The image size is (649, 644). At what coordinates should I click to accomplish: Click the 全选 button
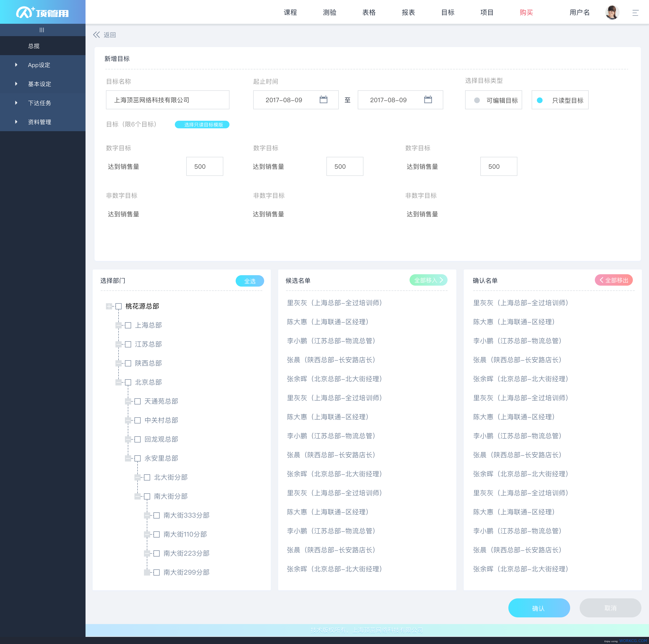pyautogui.click(x=250, y=281)
